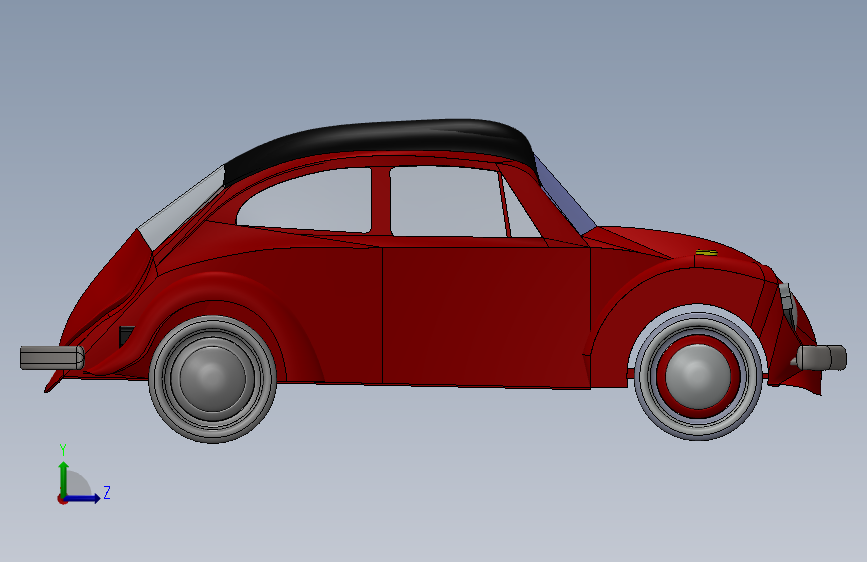This screenshot has height=562, width=867.
Task: Click the blue Z axis arrow of triad
Action: point(83,498)
